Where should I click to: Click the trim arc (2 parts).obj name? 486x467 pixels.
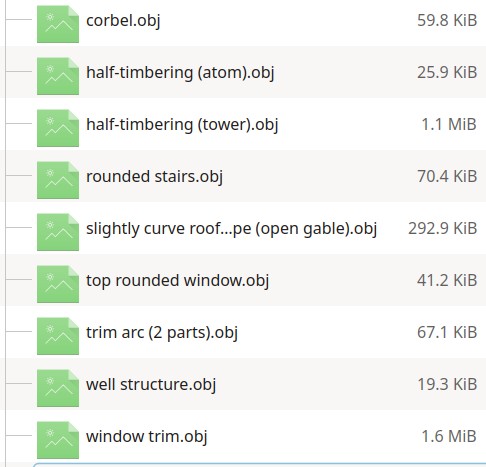point(162,333)
